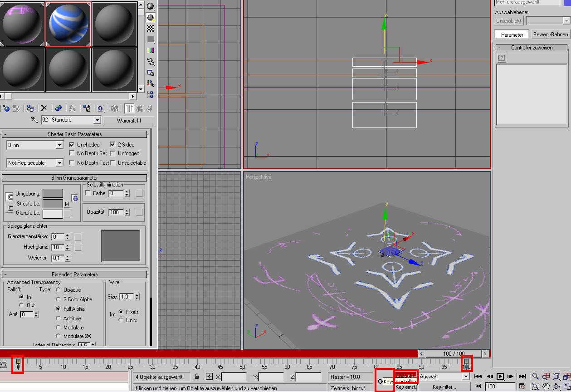The height and width of the screenshot is (392, 571).
Task: Select the Parameter tab
Action: (512, 34)
